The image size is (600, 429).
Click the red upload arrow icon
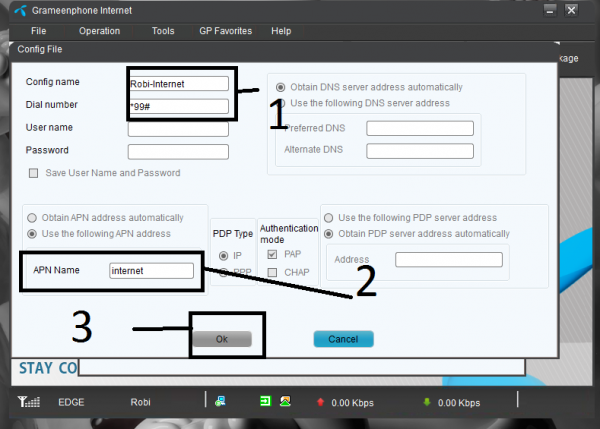coord(321,402)
